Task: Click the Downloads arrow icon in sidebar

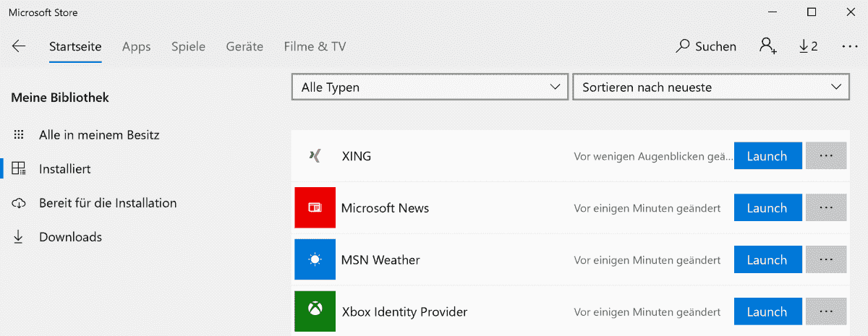Action: coord(19,237)
